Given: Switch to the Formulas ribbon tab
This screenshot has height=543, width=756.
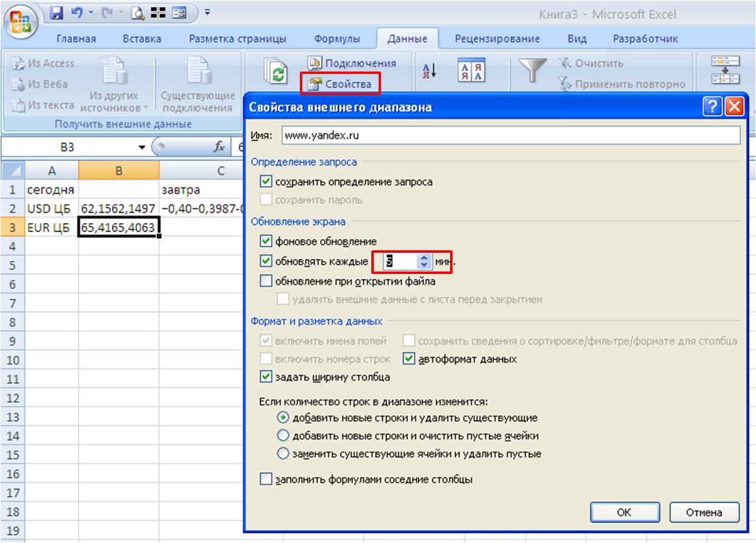Looking at the screenshot, I should [x=337, y=39].
